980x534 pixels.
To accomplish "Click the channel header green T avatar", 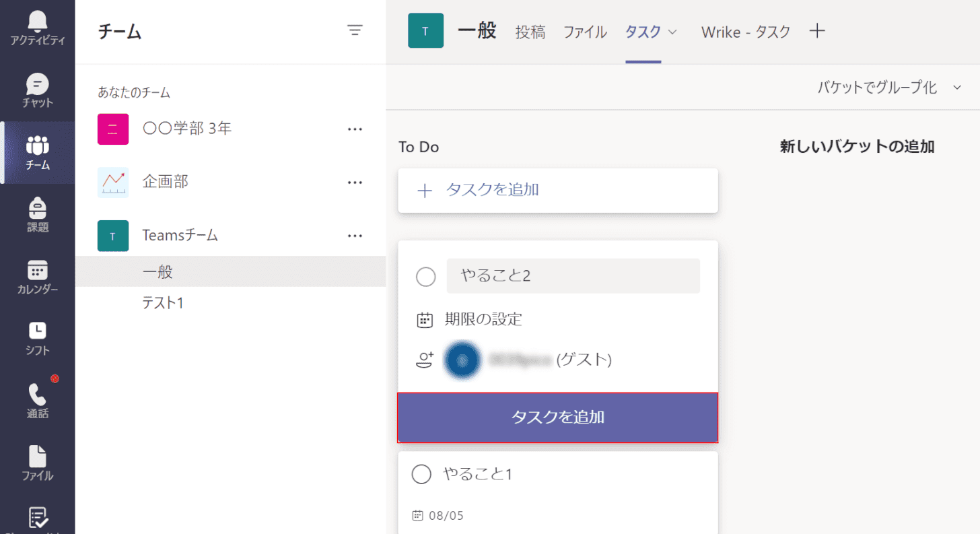I will [425, 31].
